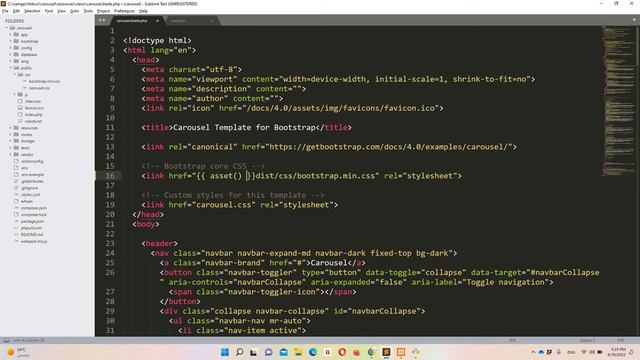
Task: Open the Project menu
Action: 103,11
